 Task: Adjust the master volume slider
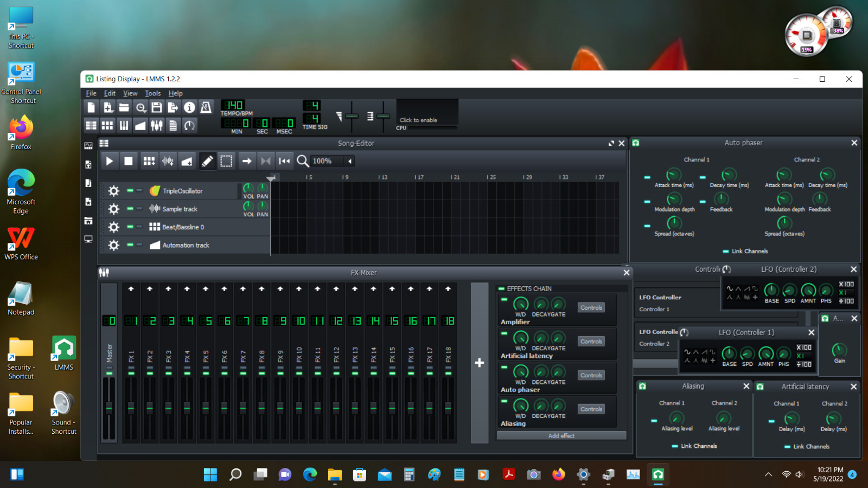(352, 116)
